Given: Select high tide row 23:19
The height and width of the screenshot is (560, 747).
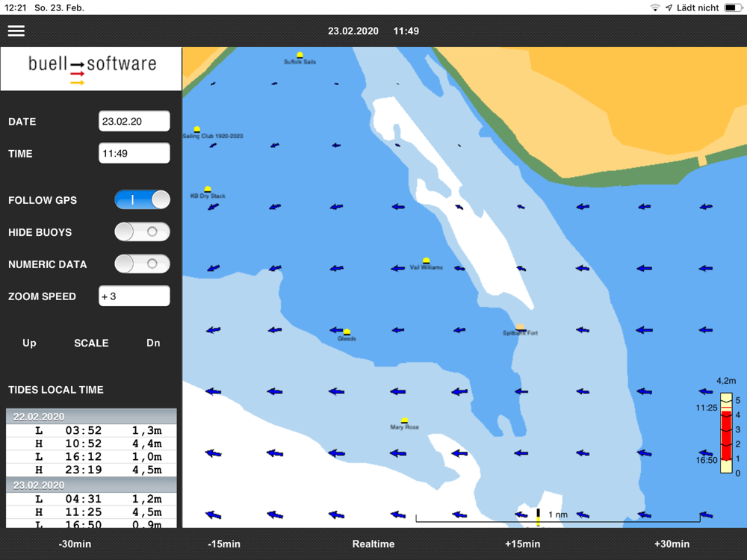Looking at the screenshot, I should [91, 470].
